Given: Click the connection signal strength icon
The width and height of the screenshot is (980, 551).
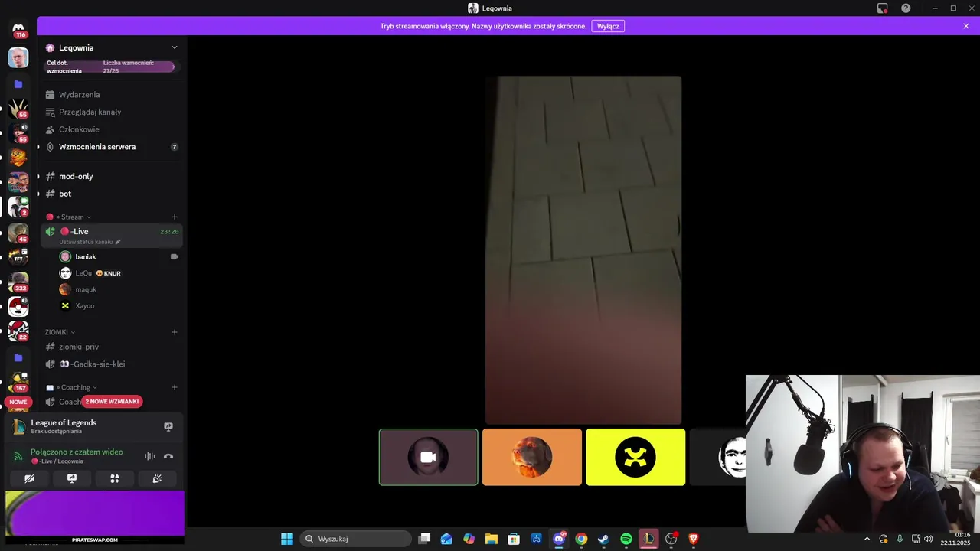Looking at the screenshot, I should [18, 456].
